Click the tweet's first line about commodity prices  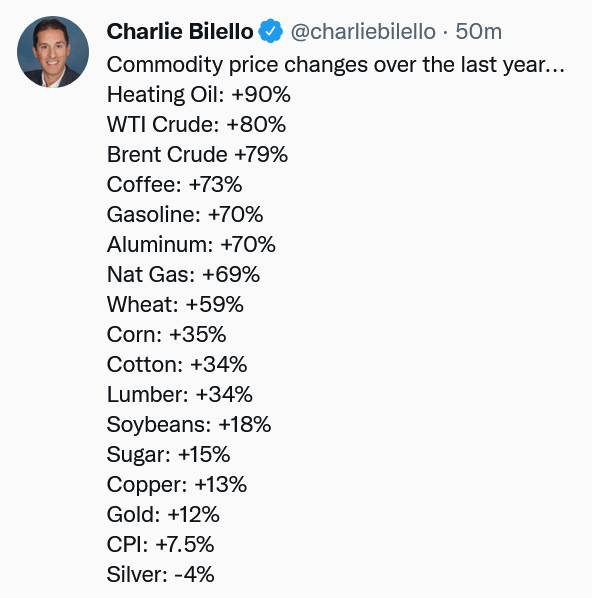tap(336, 64)
